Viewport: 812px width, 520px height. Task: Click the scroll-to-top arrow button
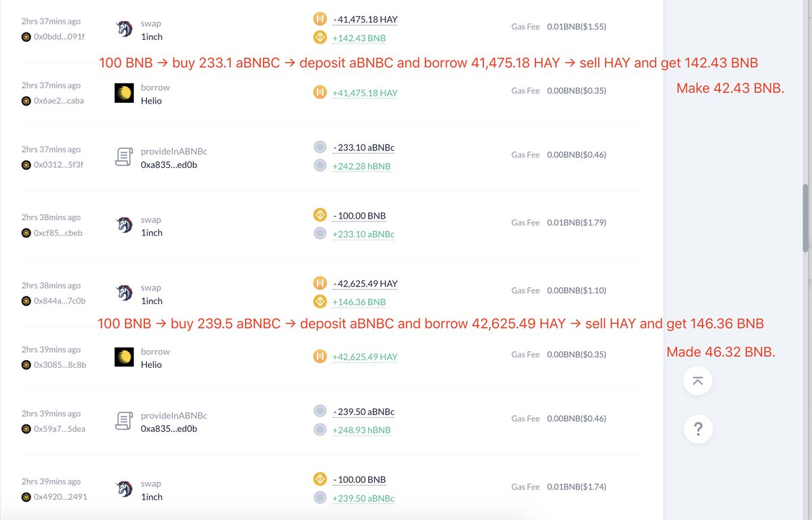698,381
